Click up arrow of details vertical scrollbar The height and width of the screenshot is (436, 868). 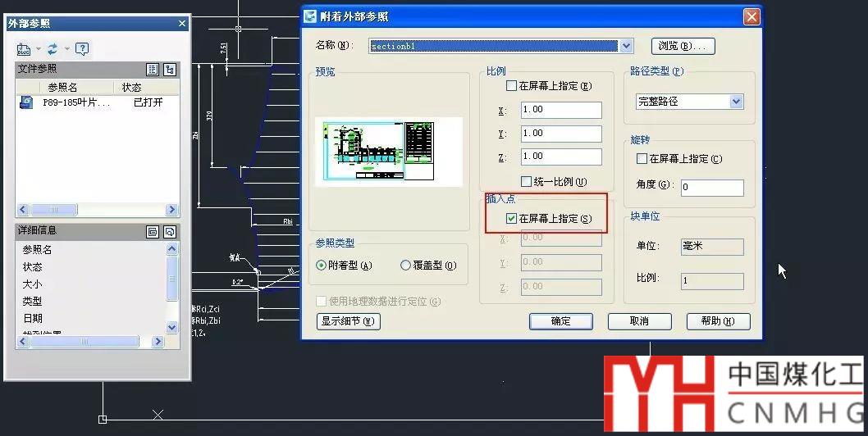(171, 249)
